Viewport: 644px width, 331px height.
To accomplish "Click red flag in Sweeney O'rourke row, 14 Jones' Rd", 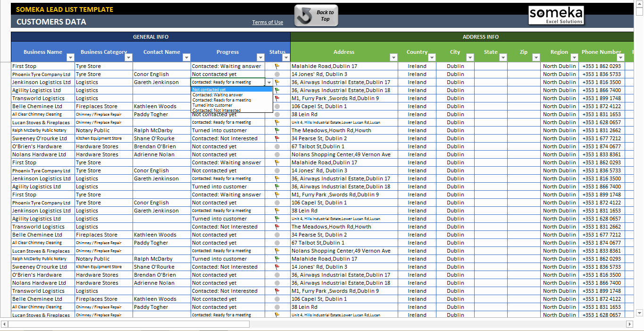I will pyautogui.click(x=277, y=267).
